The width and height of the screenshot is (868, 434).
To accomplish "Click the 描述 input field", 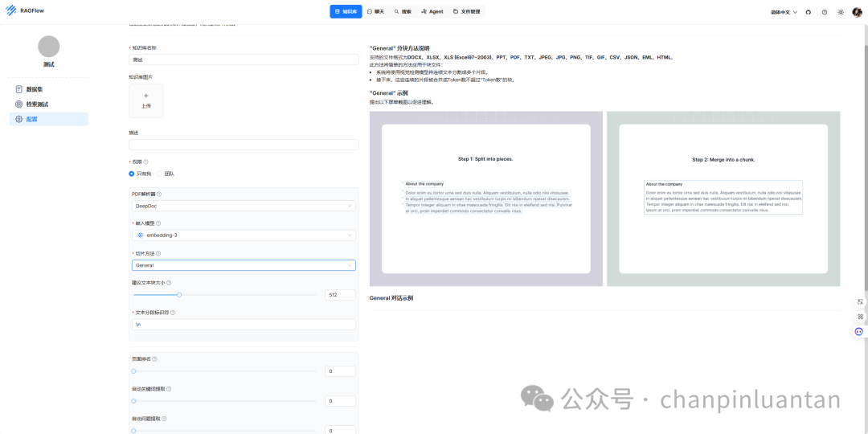I will pyautogui.click(x=244, y=145).
